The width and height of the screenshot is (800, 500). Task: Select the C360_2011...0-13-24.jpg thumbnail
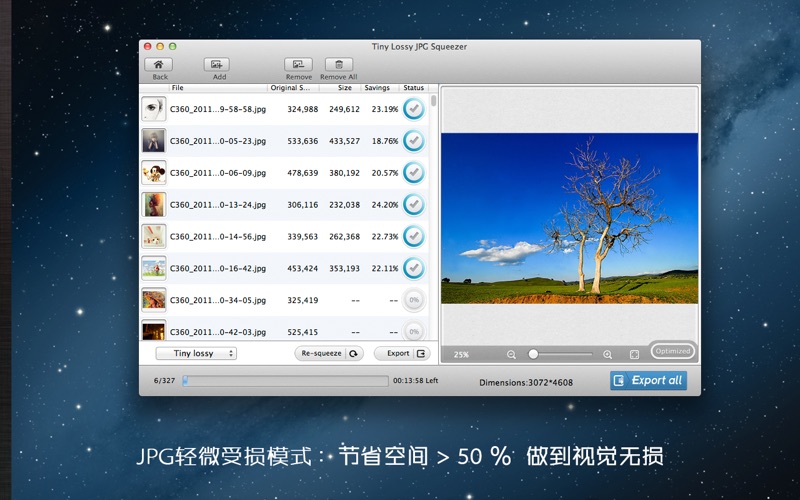pyautogui.click(x=153, y=205)
